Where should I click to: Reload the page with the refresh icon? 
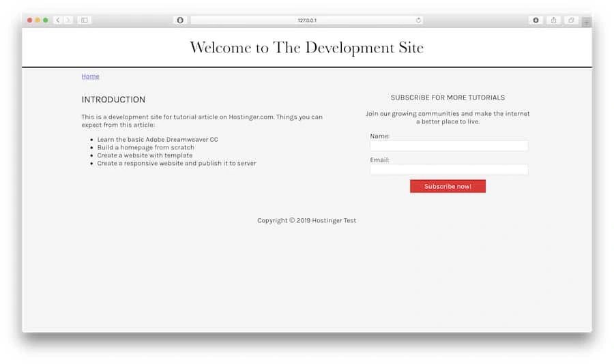tap(418, 20)
